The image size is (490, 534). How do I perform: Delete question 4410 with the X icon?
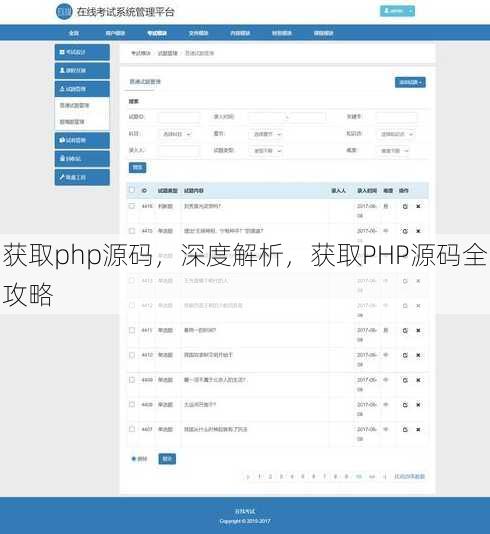point(418,355)
